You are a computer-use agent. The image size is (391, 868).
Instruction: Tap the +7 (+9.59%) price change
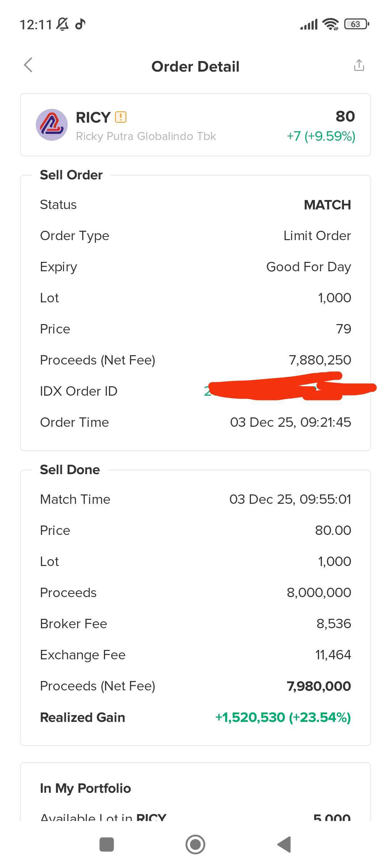321,136
